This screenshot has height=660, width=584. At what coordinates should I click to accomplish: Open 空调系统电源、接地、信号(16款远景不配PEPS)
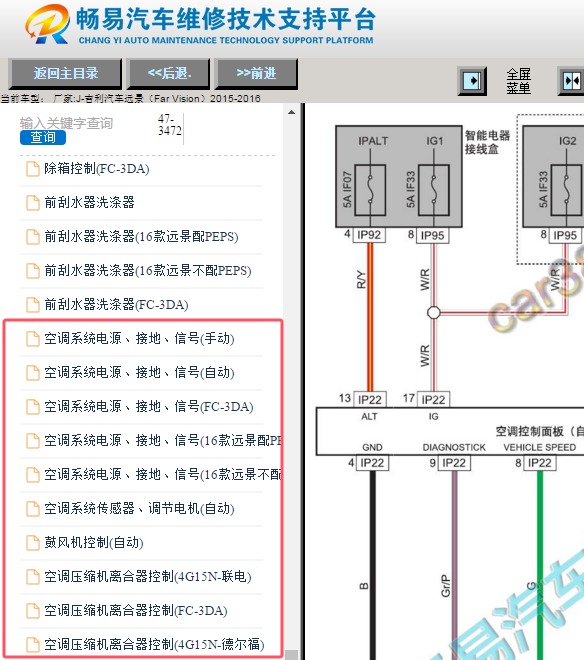pos(163,474)
